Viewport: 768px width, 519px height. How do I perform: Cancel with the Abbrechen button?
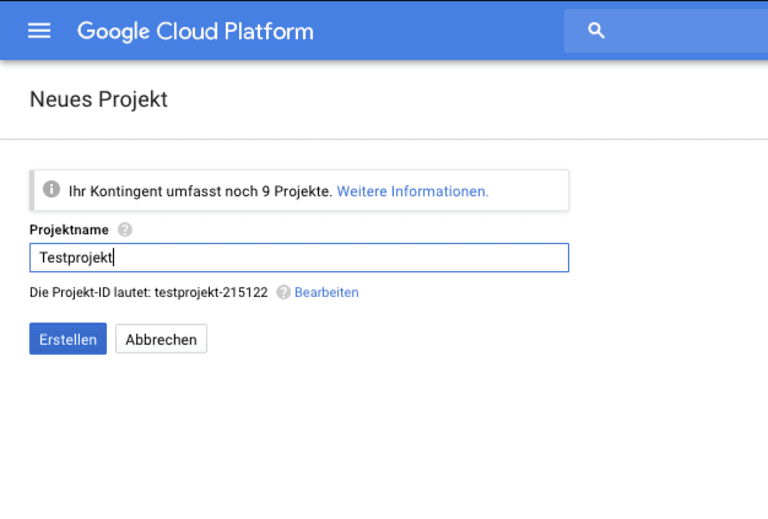coord(161,339)
